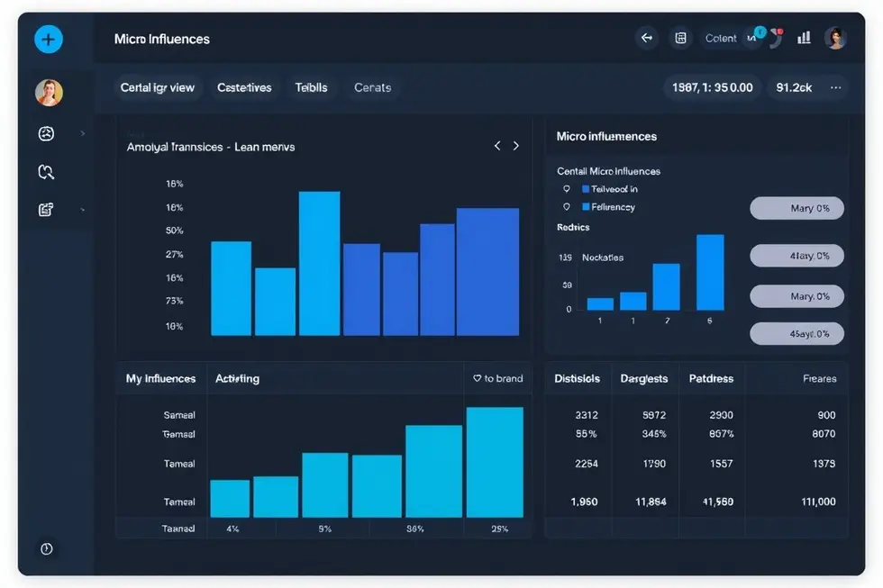The width and height of the screenshot is (883, 588).
Task: Click the sidebar profile photo avatar
Action: click(48, 92)
